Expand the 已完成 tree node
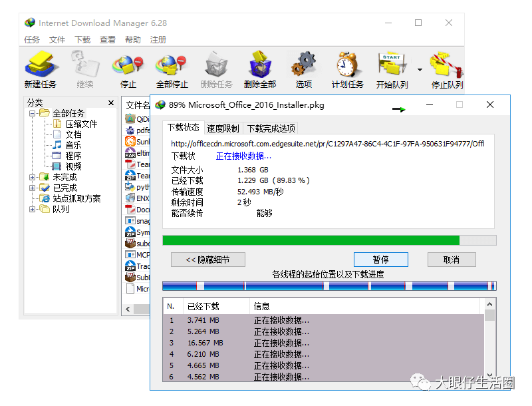This screenshot has height=406, width=532. (32, 188)
